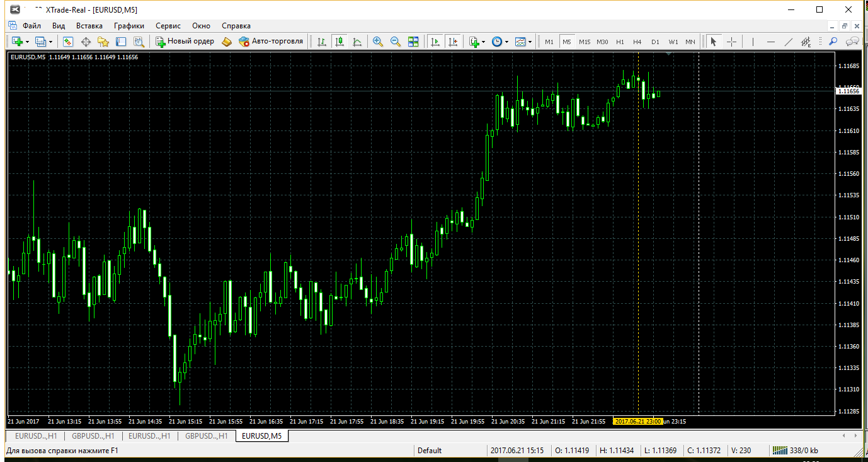Open the Сервис menu

coord(168,26)
